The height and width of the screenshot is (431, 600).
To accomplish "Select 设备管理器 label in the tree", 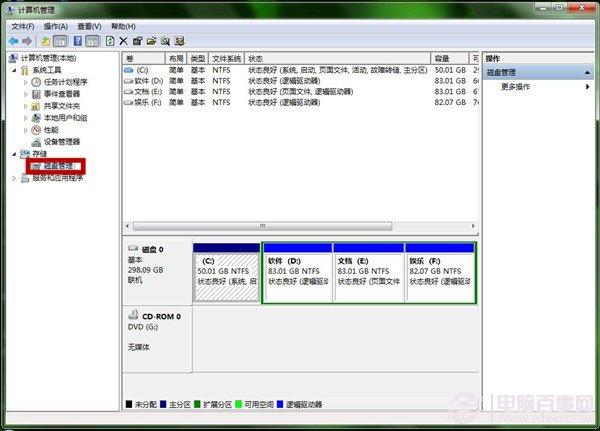I will (x=62, y=142).
